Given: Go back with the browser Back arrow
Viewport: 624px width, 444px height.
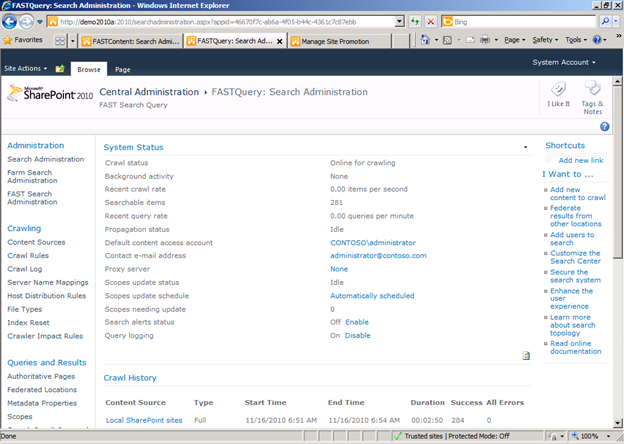Looking at the screenshot, I should click(x=10, y=21).
